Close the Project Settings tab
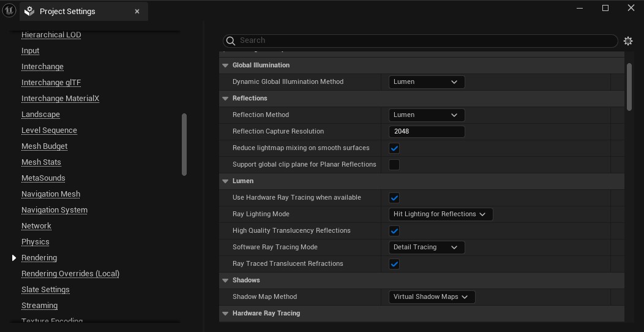This screenshot has height=332, width=644. (x=137, y=12)
